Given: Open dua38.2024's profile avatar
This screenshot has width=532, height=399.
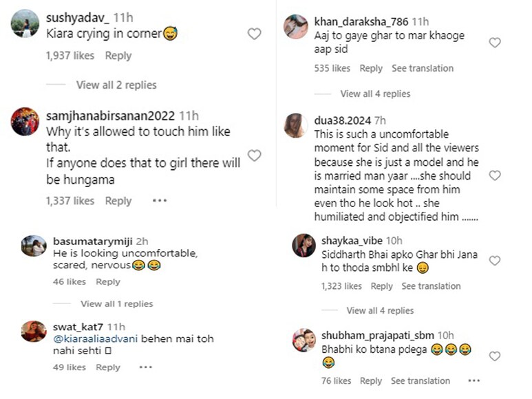Looking at the screenshot, I should (296, 126).
